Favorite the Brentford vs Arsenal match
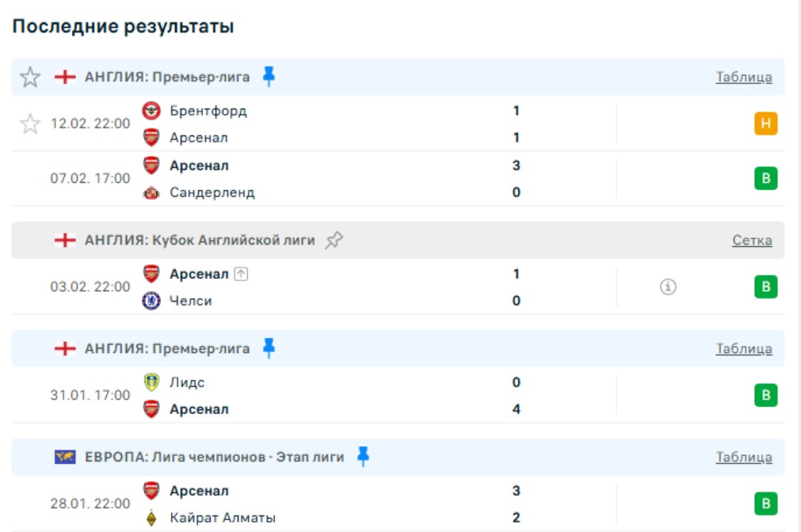This screenshot has width=801, height=532. tap(30, 123)
